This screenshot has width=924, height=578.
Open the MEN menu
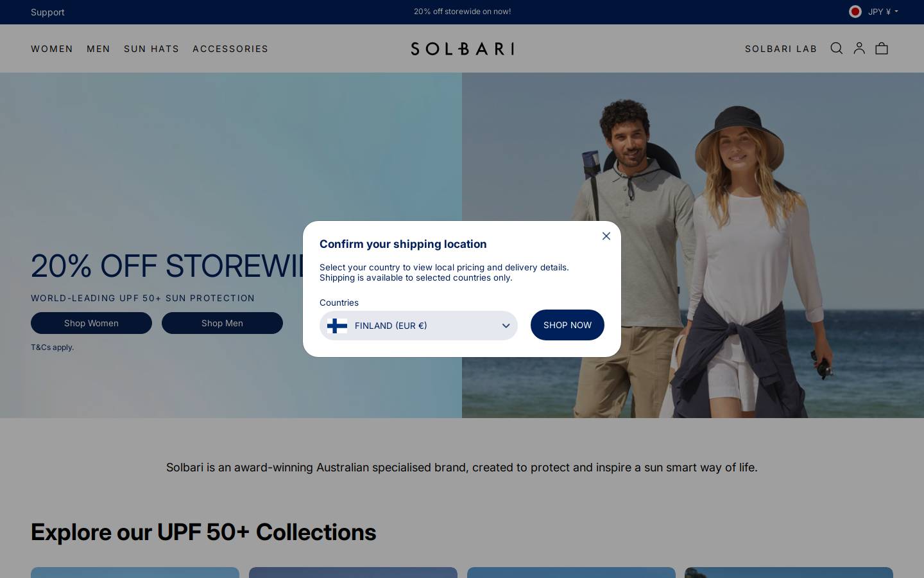tap(99, 49)
